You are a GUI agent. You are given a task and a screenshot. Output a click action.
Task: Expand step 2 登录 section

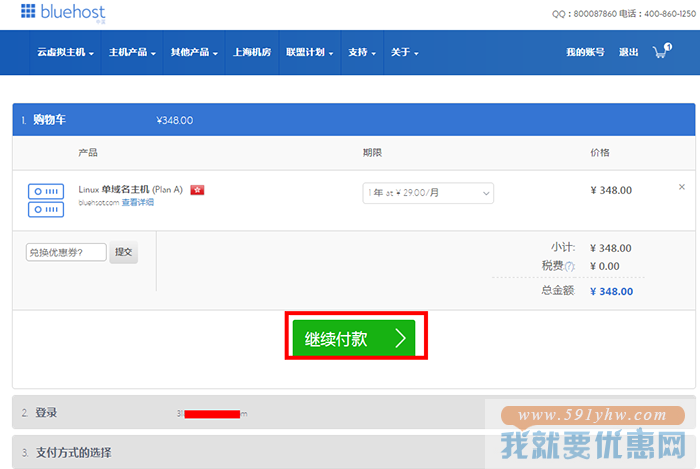pyautogui.click(x=354, y=412)
